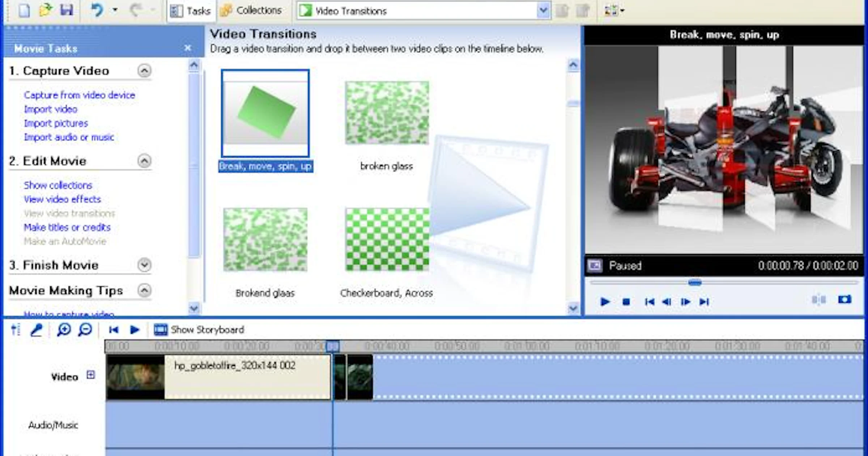Close the Movie Tasks pane
Viewport: 868px width, 456px height.
(187, 48)
